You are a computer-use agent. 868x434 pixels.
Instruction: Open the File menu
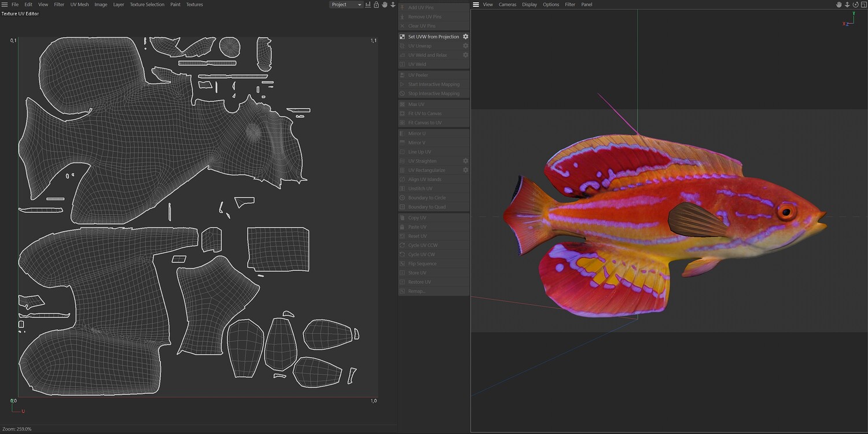pos(15,5)
